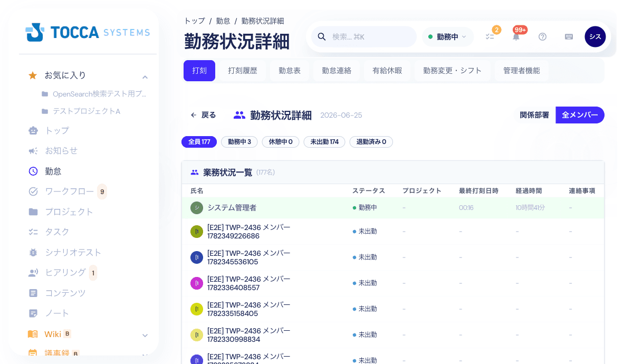The image size is (633, 364).
Task: Open the シス user avatar menu
Action: (595, 37)
